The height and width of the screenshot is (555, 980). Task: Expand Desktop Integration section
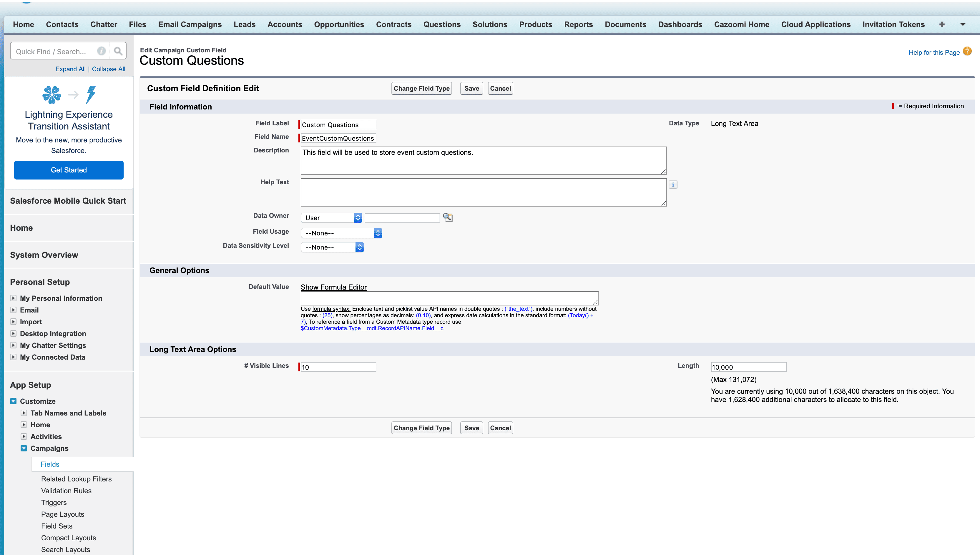pyautogui.click(x=13, y=333)
